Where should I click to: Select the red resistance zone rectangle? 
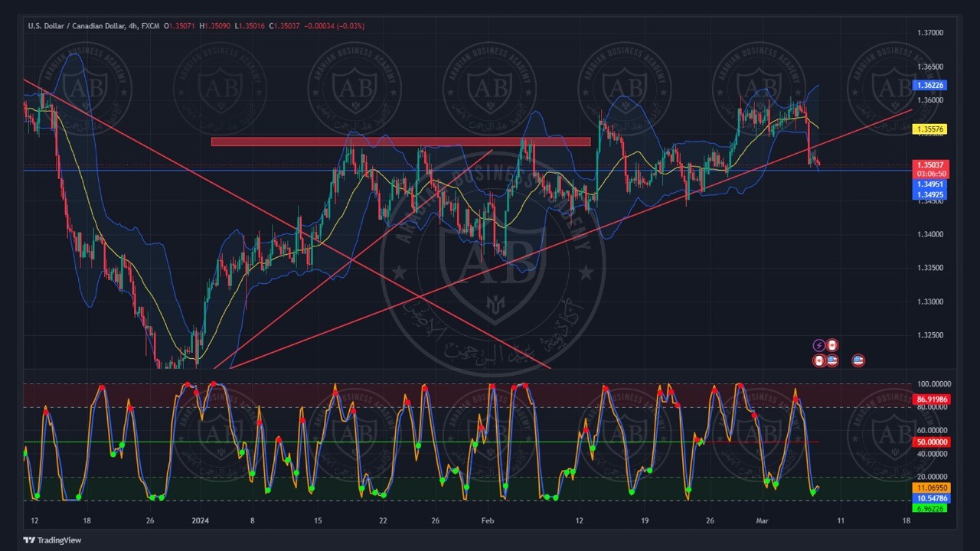(x=400, y=142)
